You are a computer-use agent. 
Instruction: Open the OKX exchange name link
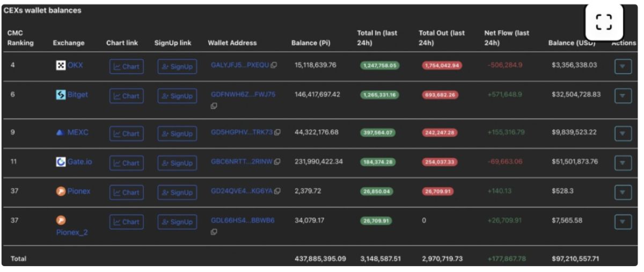click(x=75, y=65)
